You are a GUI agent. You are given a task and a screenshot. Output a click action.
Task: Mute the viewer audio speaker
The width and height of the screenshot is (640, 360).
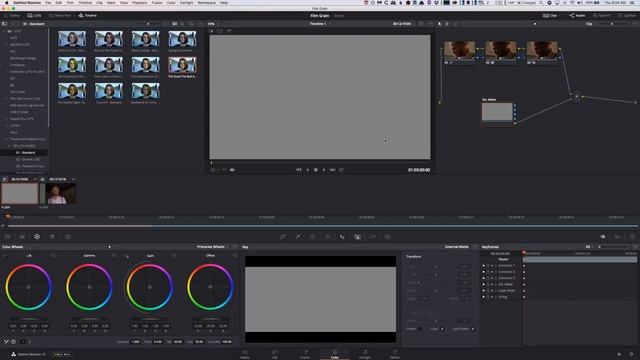(232, 170)
